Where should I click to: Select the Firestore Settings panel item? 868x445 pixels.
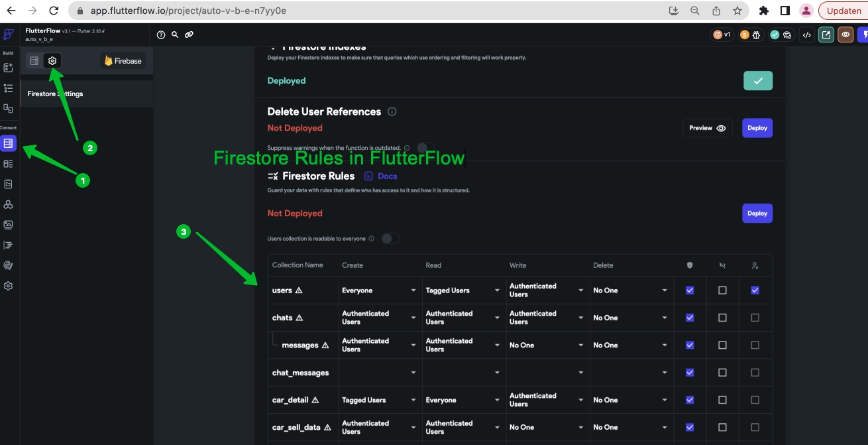[x=87, y=94]
